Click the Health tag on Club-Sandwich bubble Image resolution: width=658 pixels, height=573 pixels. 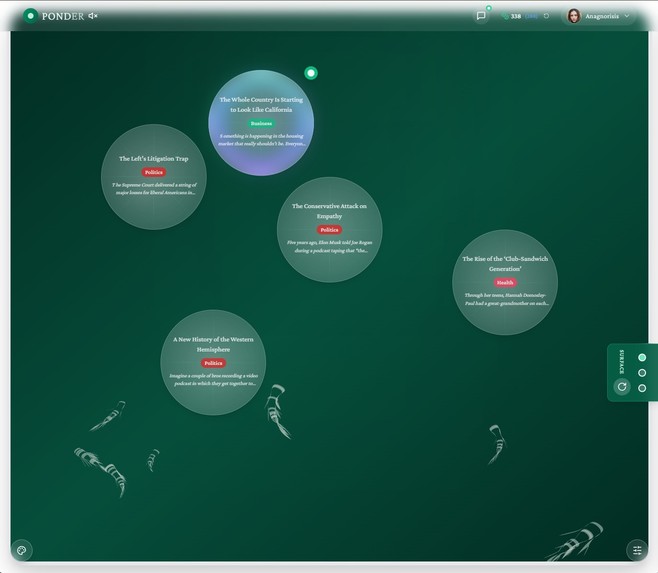pos(505,283)
